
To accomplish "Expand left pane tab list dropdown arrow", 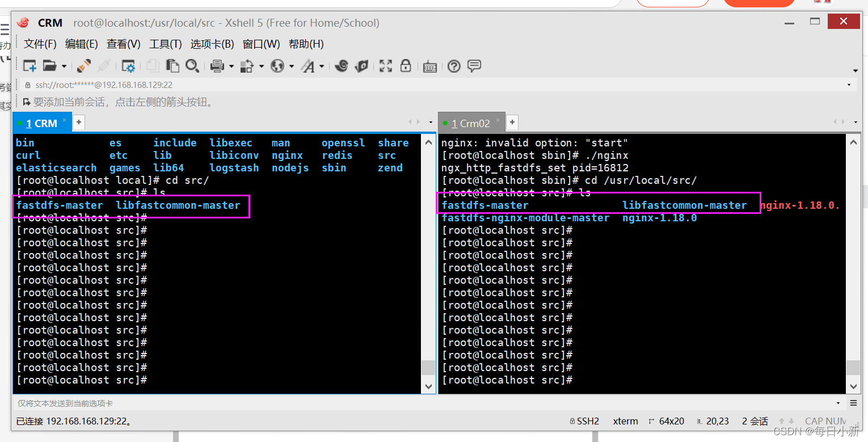I will pos(431,122).
